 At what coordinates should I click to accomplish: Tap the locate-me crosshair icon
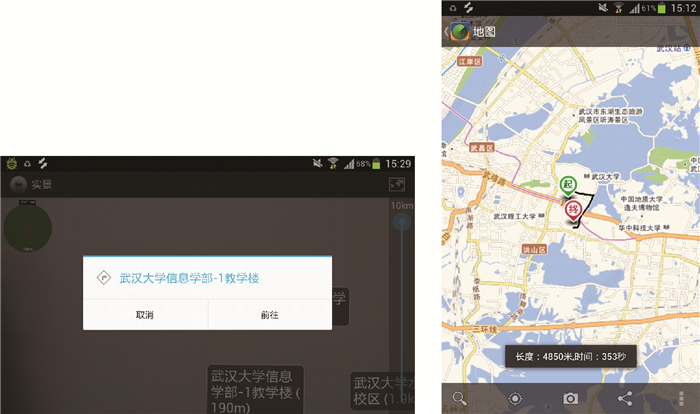515,398
